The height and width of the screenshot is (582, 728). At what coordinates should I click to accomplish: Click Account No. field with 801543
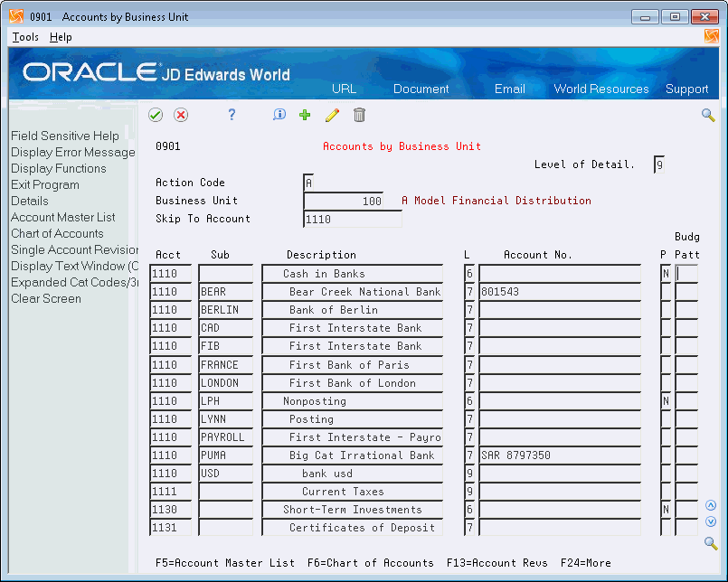[x=560, y=292]
